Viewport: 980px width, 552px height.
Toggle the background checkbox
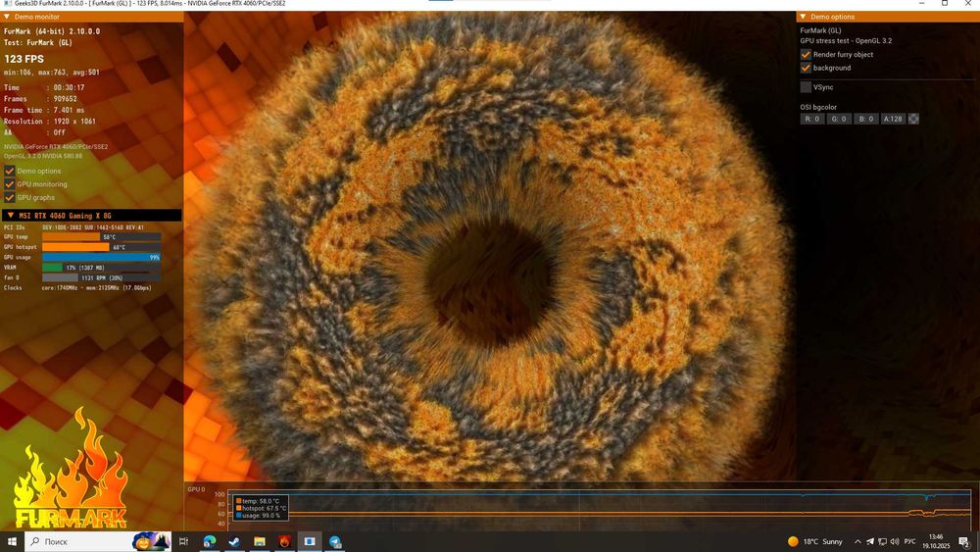tap(806, 68)
